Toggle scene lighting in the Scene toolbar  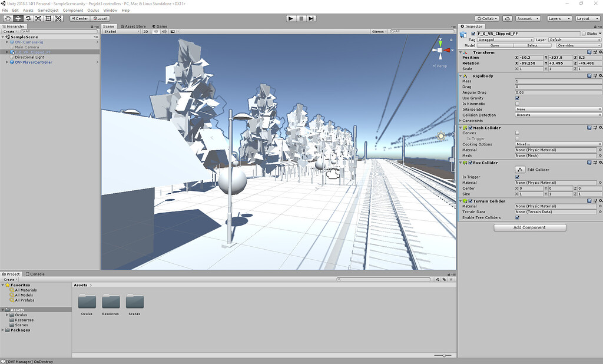pyautogui.click(x=157, y=32)
